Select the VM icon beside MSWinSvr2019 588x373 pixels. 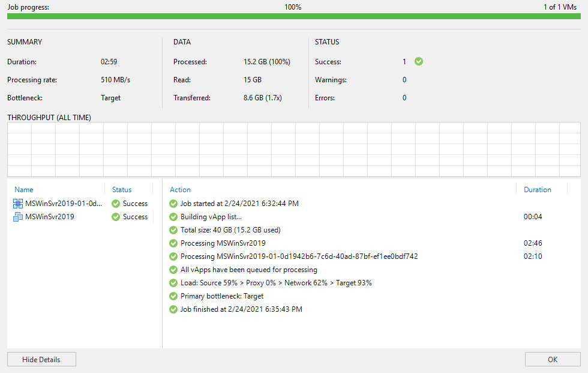point(18,216)
